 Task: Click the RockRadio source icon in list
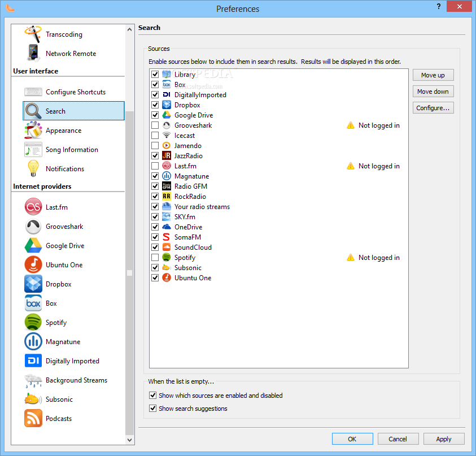pyautogui.click(x=167, y=196)
